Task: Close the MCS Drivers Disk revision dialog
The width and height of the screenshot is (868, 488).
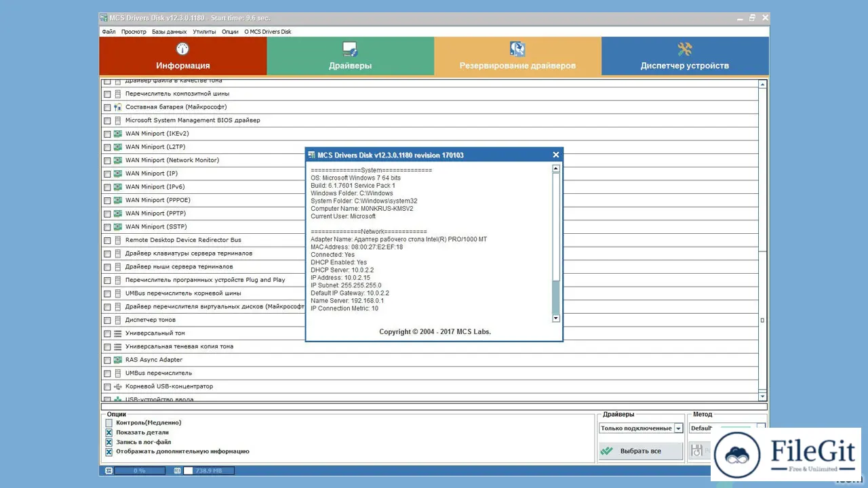Action: [556, 155]
